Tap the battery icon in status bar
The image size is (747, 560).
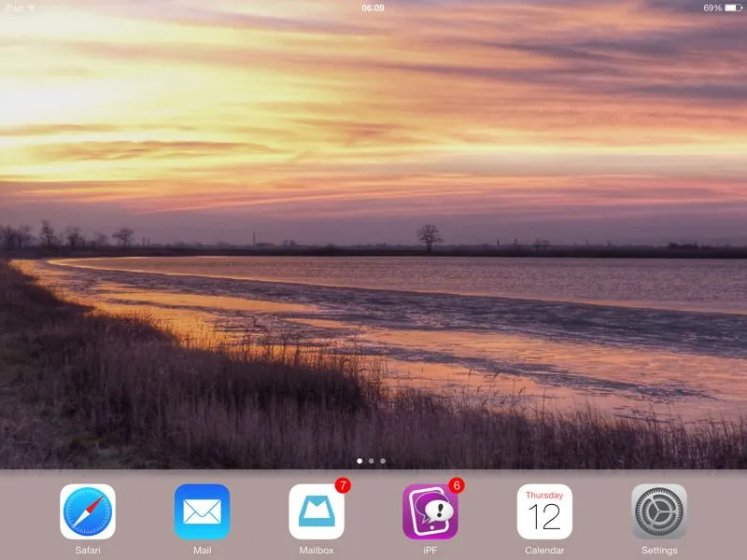[x=734, y=7]
